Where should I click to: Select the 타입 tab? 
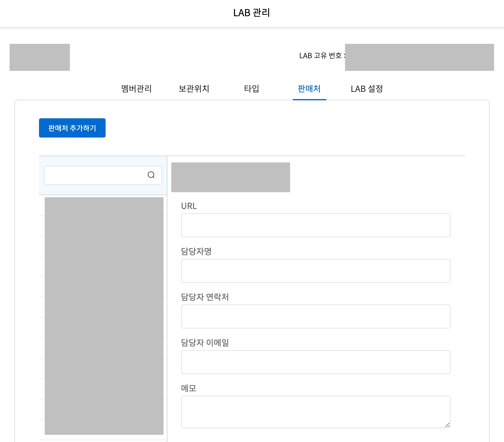252,89
